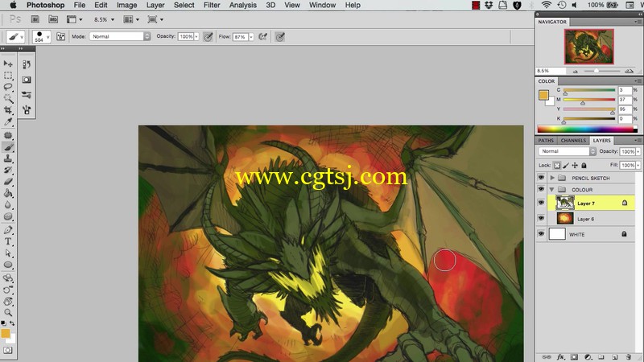The width and height of the screenshot is (644, 362).
Task: Open the Brush presets panel icon
Action: pos(27,95)
